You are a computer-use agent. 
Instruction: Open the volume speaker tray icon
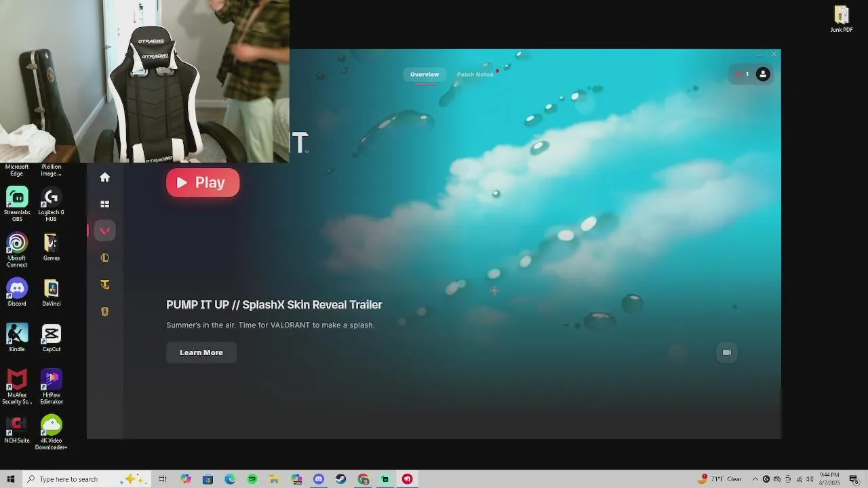click(810, 479)
